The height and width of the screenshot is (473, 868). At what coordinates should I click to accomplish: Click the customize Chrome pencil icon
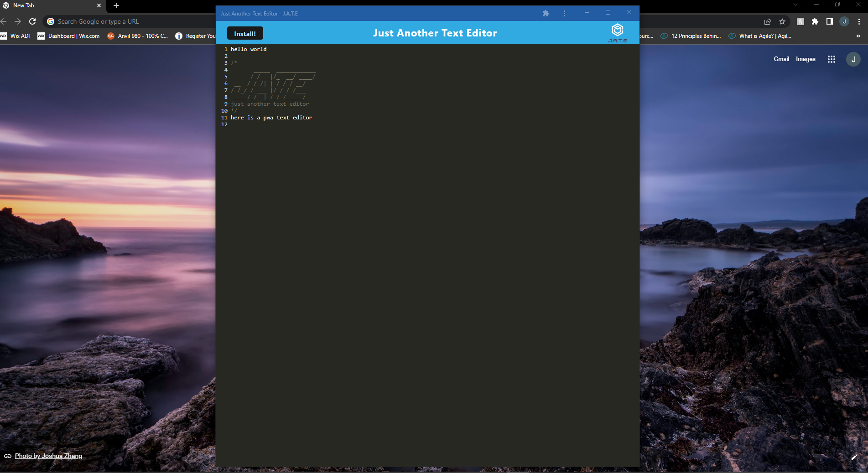coord(853,457)
